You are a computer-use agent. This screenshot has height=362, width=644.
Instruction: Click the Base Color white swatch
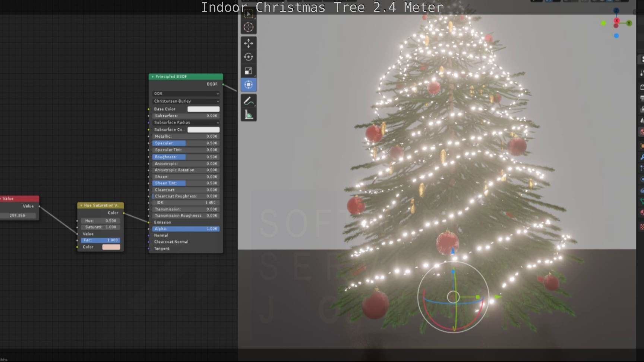(203, 109)
